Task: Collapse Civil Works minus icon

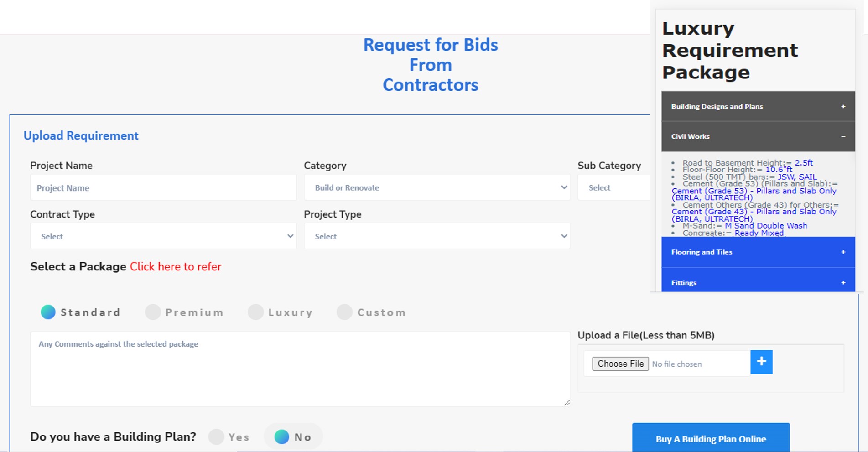Action: pyautogui.click(x=843, y=136)
